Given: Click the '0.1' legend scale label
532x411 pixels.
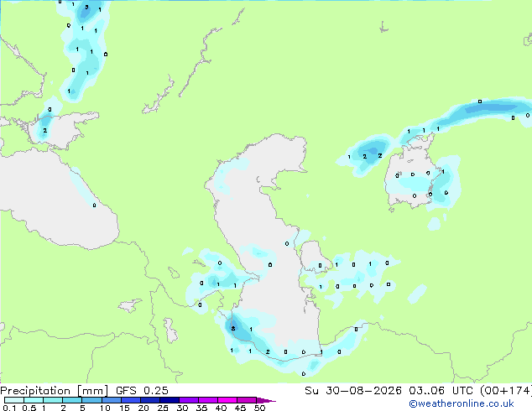Looking at the screenshot, I should (9, 408).
